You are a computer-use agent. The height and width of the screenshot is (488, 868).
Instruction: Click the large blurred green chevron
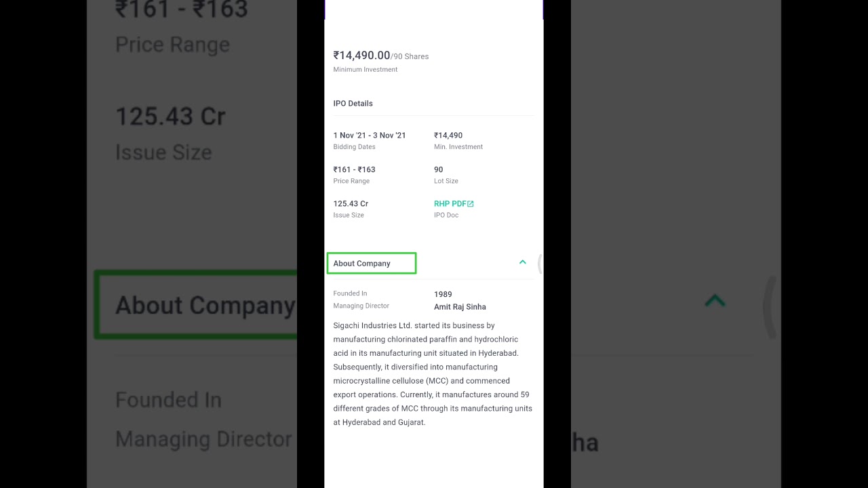coord(715,300)
